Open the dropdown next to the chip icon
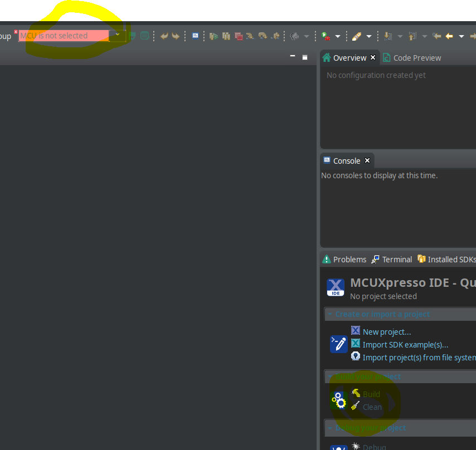This screenshot has width=476, height=450. click(307, 37)
